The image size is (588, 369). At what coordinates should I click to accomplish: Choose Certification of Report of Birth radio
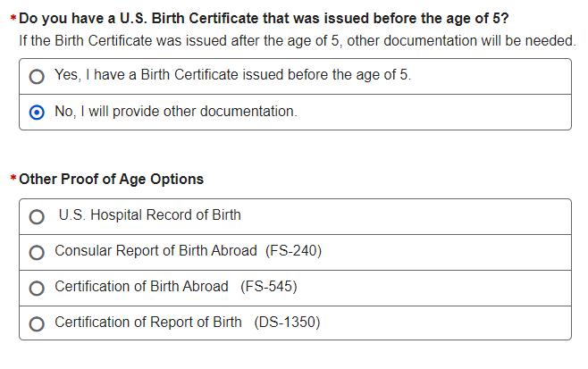click(x=37, y=323)
